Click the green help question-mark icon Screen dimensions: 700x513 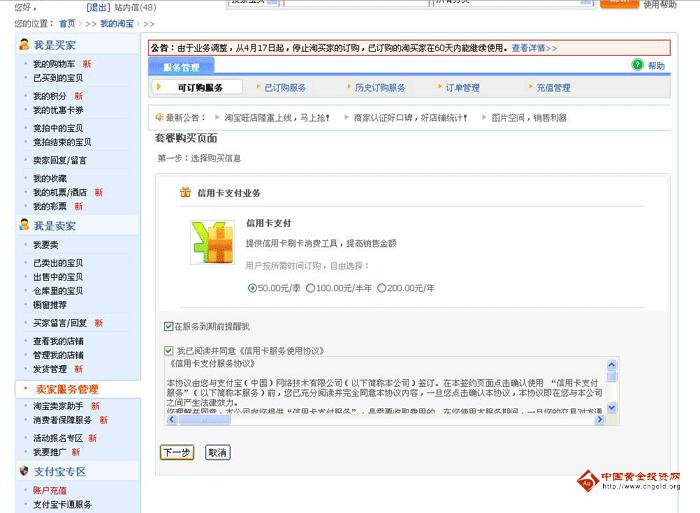638,65
